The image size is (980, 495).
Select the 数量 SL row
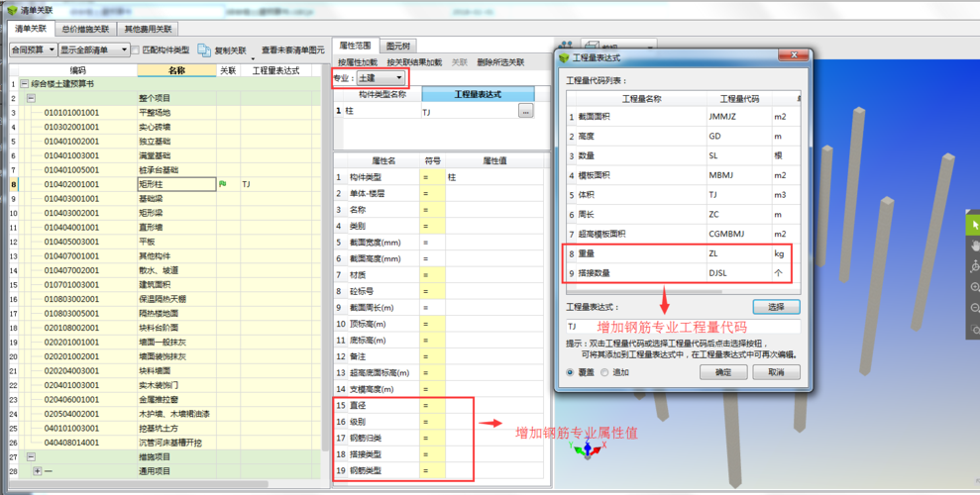(x=683, y=155)
